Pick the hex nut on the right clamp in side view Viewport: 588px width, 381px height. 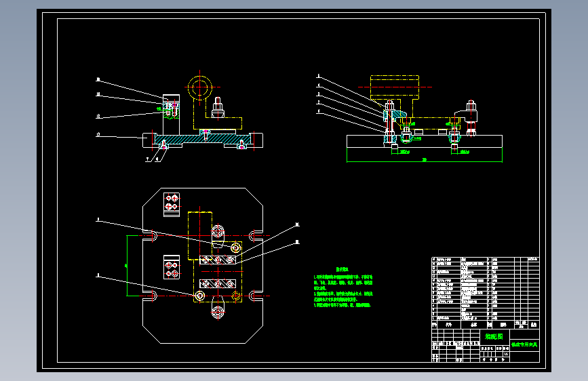pyautogui.click(x=471, y=105)
